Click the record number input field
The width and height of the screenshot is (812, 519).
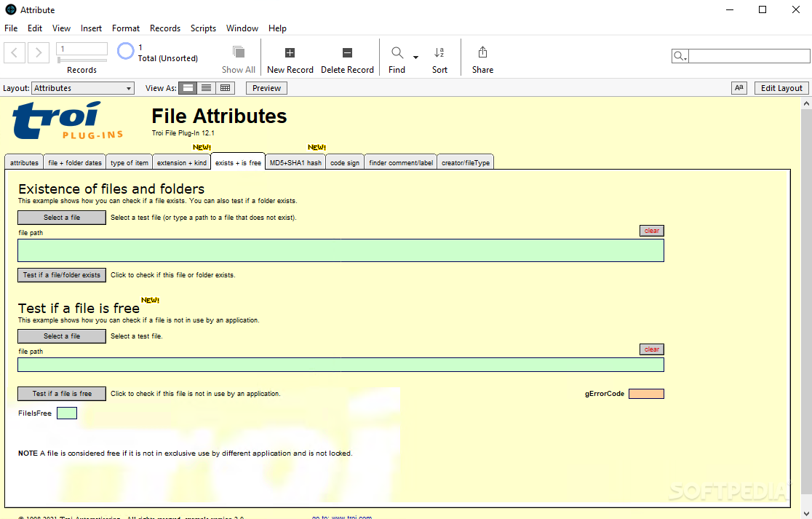click(x=81, y=49)
